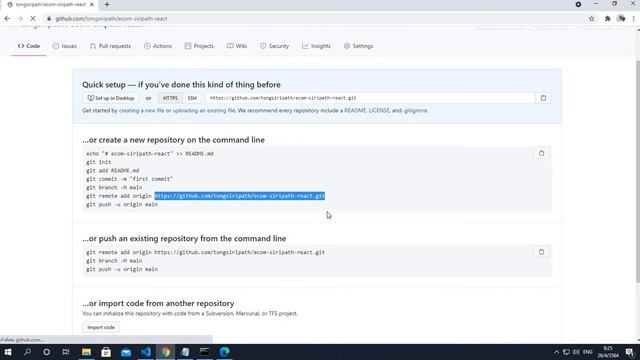
Task: Click the Import code button
Action: point(101,327)
